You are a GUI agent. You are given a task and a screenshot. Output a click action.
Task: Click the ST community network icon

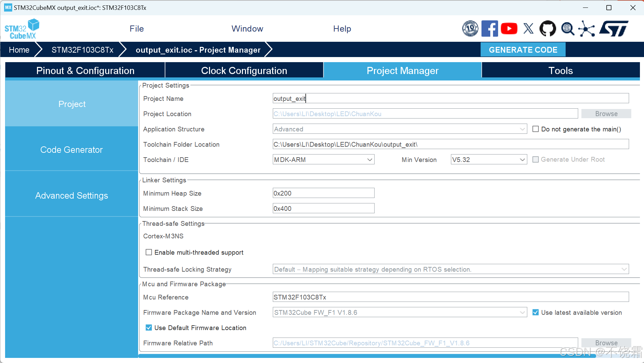[587, 29]
